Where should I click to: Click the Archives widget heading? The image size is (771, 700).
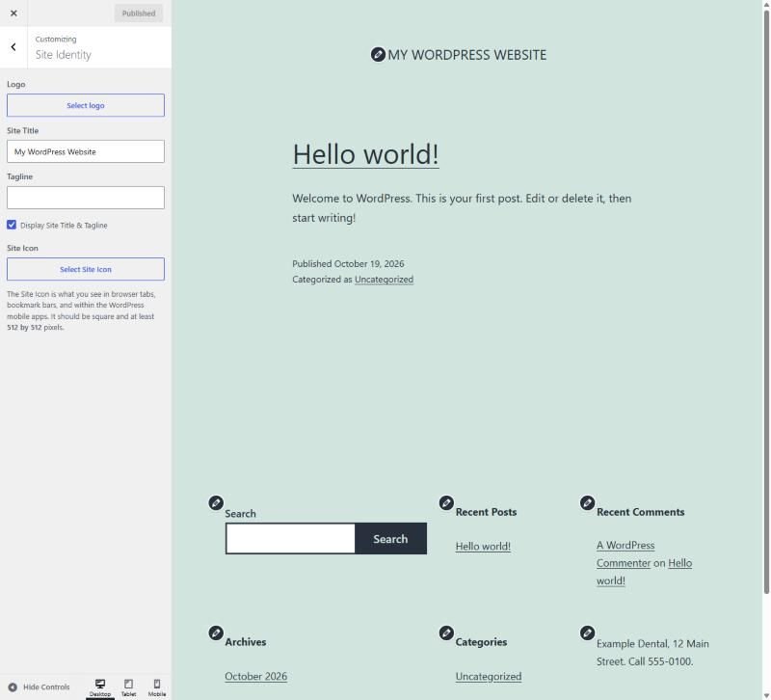pyautogui.click(x=246, y=642)
